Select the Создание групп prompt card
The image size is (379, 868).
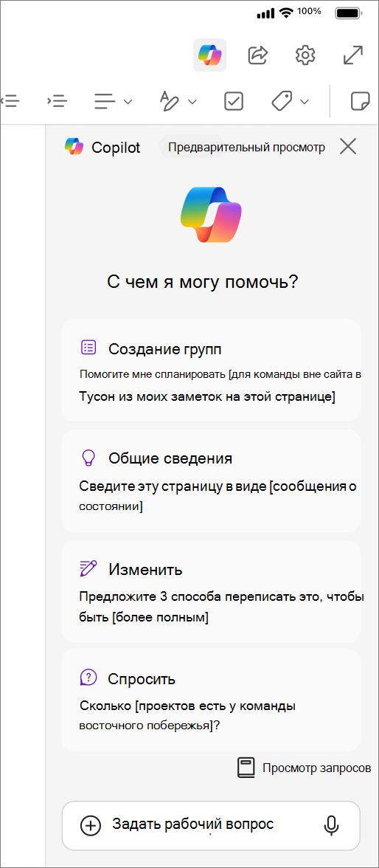pos(211,371)
